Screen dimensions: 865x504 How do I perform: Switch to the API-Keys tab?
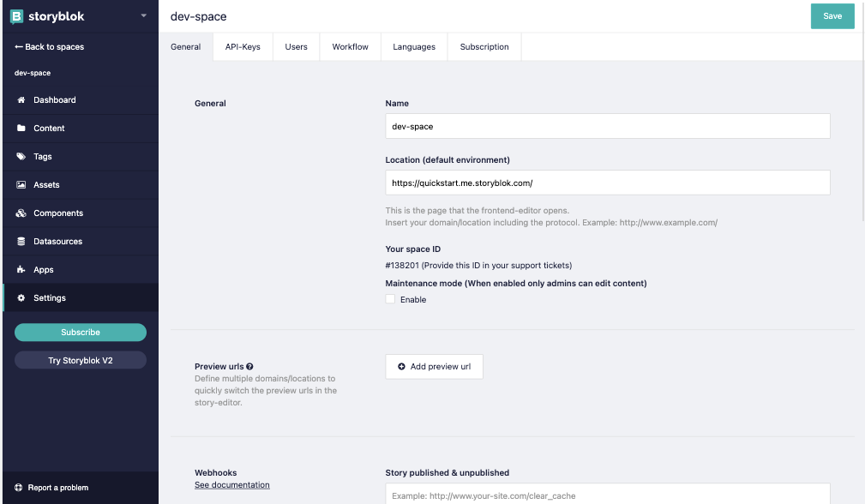243,47
